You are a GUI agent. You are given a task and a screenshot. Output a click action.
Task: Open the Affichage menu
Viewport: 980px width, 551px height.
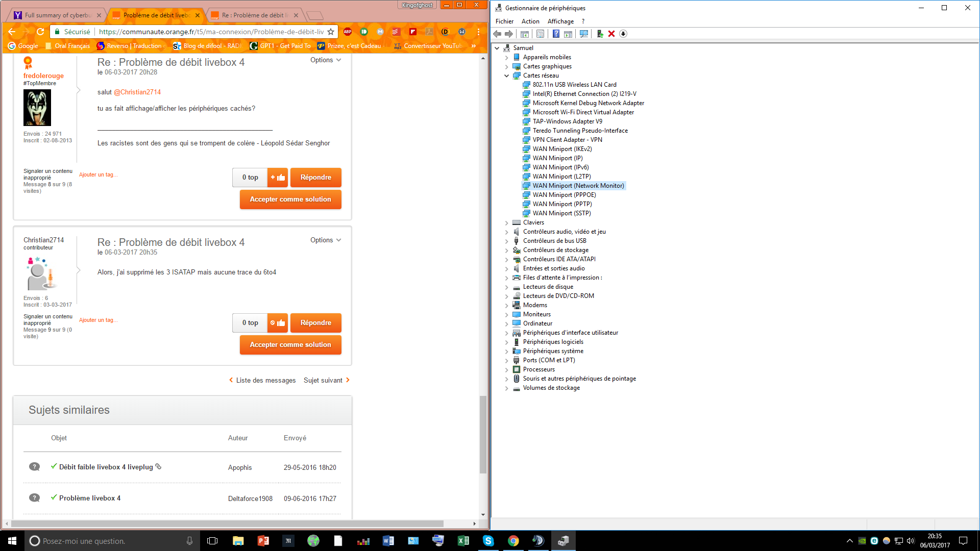coord(560,21)
